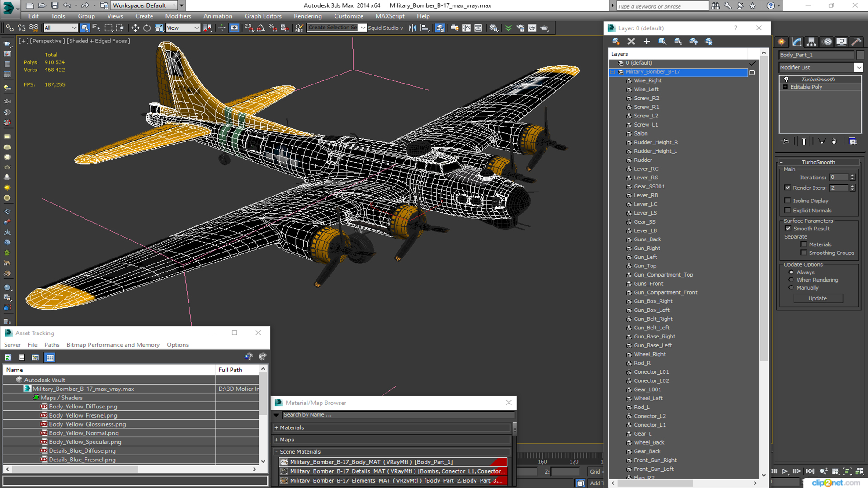Viewport: 868px width, 488px height.
Task: Toggle Percent Snap in main toolbar
Action: tap(273, 28)
